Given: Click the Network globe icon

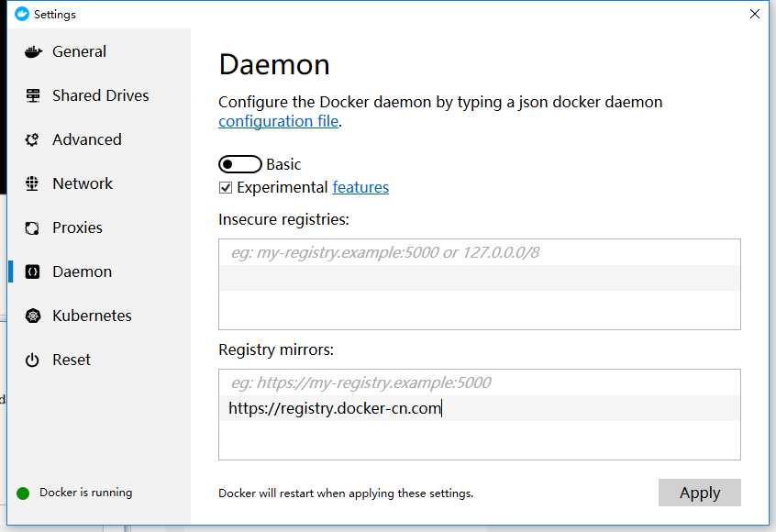Looking at the screenshot, I should click(x=32, y=183).
